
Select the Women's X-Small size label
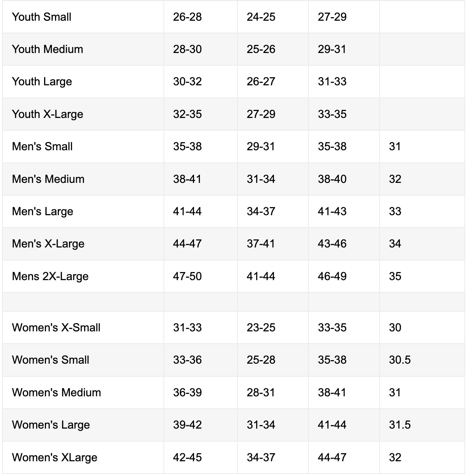(56, 328)
